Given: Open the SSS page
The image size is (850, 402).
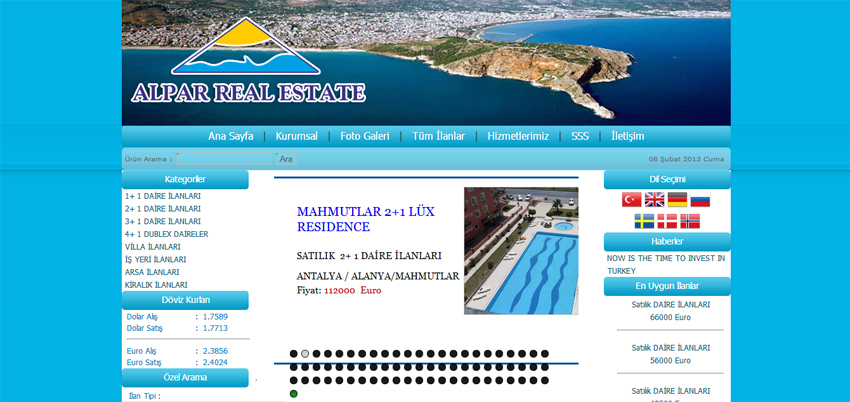Looking at the screenshot, I should pos(579,137).
